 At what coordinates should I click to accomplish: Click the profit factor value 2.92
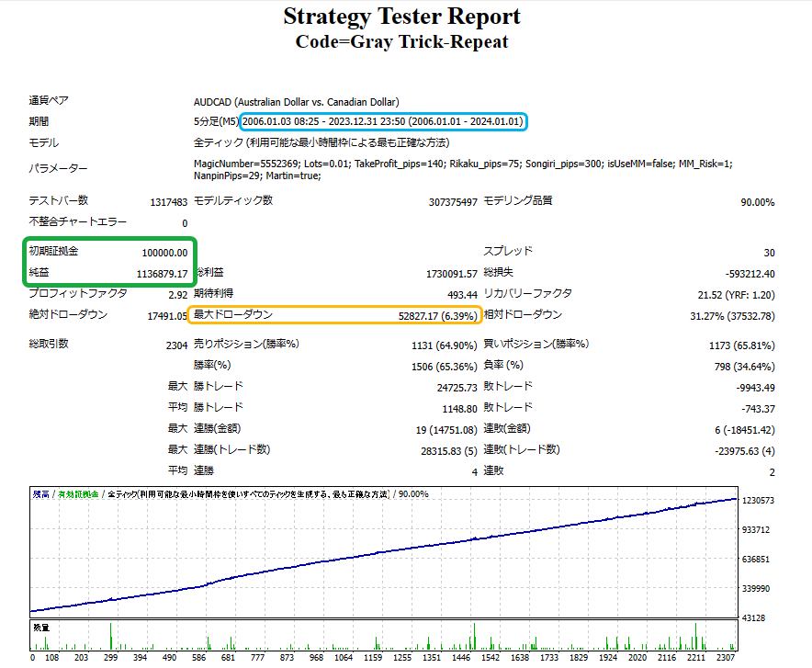[x=177, y=295]
